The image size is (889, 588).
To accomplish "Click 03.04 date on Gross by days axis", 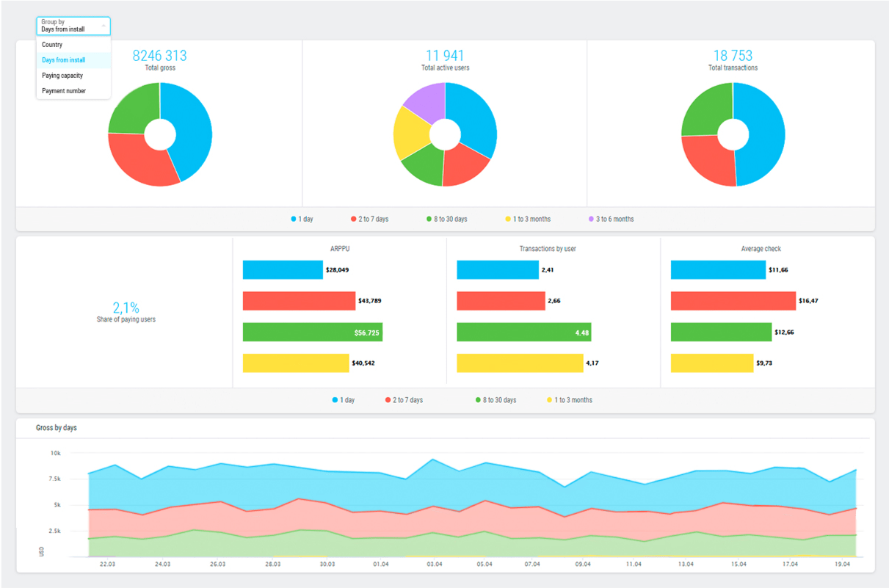I will pyautogui.click(x=434, y=565).
